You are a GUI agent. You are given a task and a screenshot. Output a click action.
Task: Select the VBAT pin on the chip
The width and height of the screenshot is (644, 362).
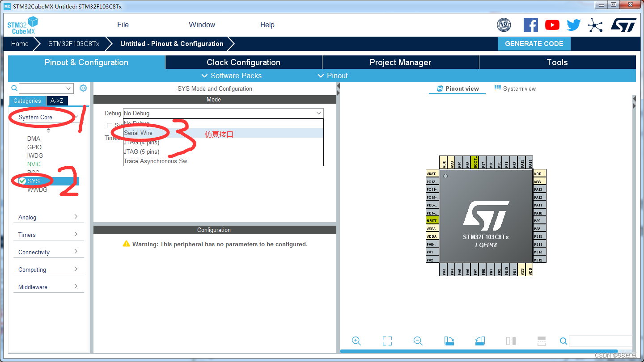tap(432, 174)
